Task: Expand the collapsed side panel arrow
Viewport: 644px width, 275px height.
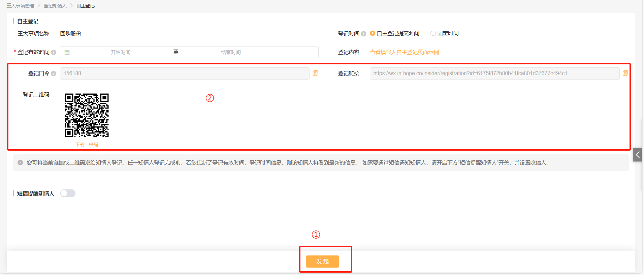Action: 638,155
